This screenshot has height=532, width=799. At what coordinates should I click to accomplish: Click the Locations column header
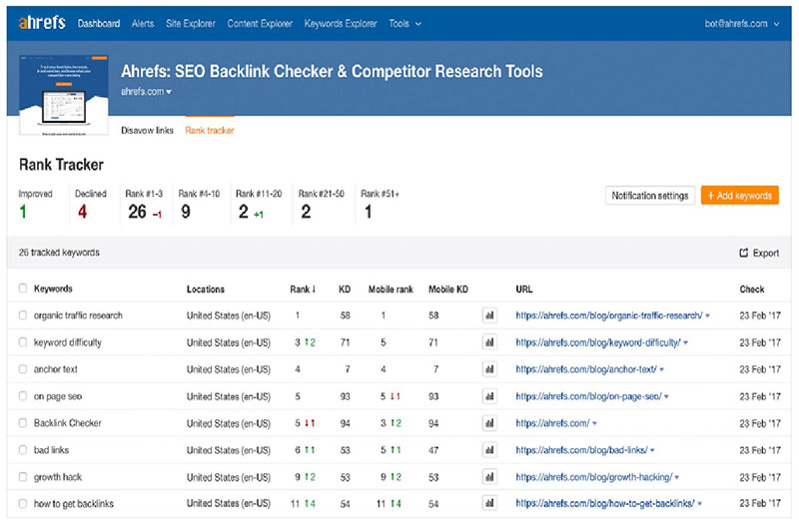click(206, 289)
